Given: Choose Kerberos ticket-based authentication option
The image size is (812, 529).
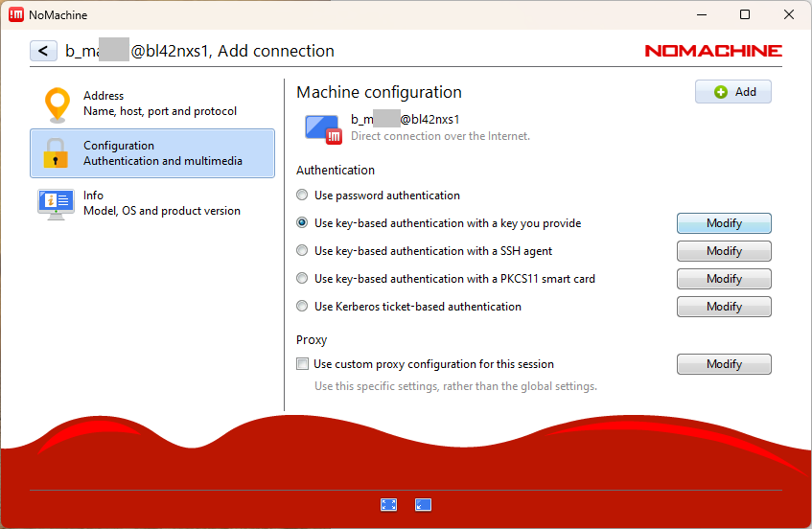Looking at the screenshot, I should 303,307.
